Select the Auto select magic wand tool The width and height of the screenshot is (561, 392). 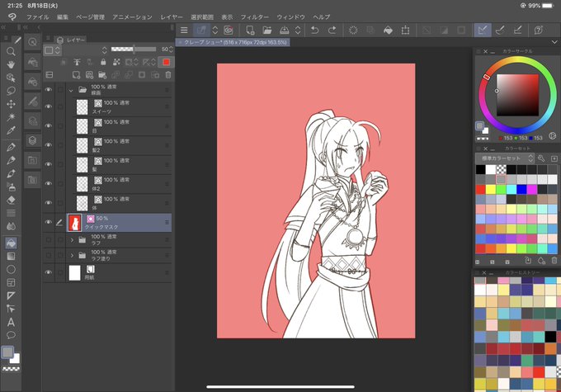click(x=11, y=116)
